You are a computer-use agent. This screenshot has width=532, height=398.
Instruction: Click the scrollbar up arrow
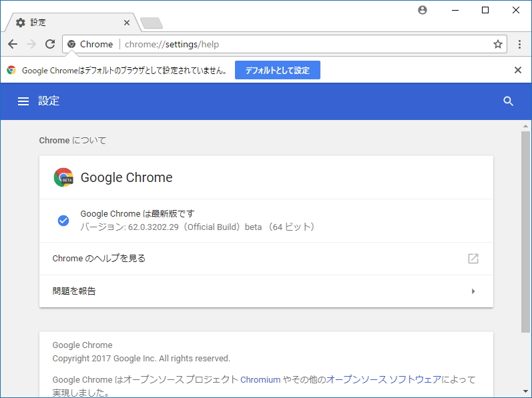(x=525, y=126)
